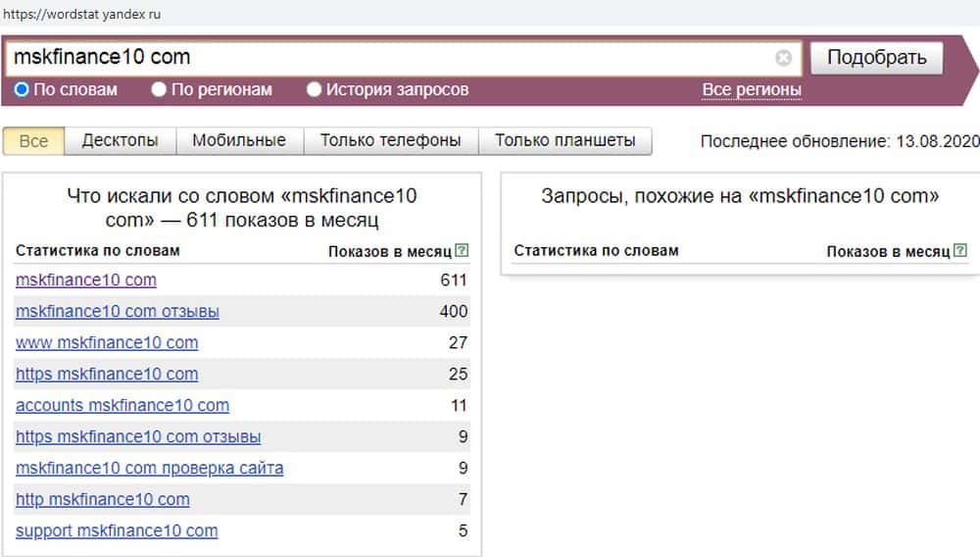Open the "http mskfinance10 com" query link
980x557 pixels.
pyautogui.click(x=103, y=499)
